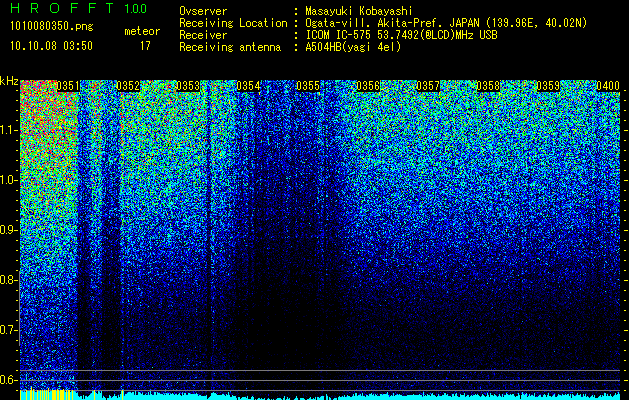Click the 0355 time marker
Screen dimensions: 629x400
[x=308, y=86]
